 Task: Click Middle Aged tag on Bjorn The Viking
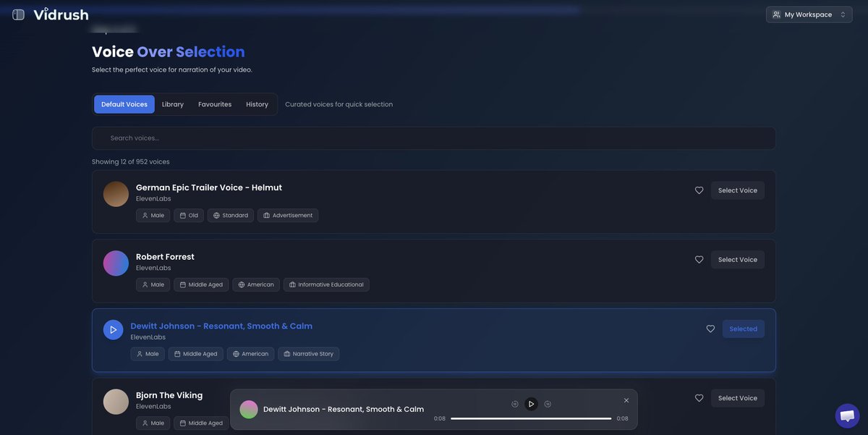201,423
